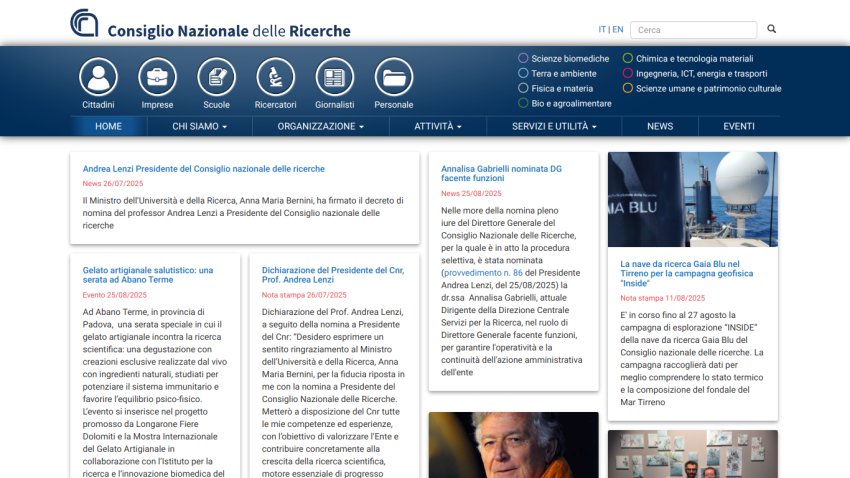Click the 'Nota stampa 26/07/2025' label
This screenshot has width=850, height=478.
[304, 295]
